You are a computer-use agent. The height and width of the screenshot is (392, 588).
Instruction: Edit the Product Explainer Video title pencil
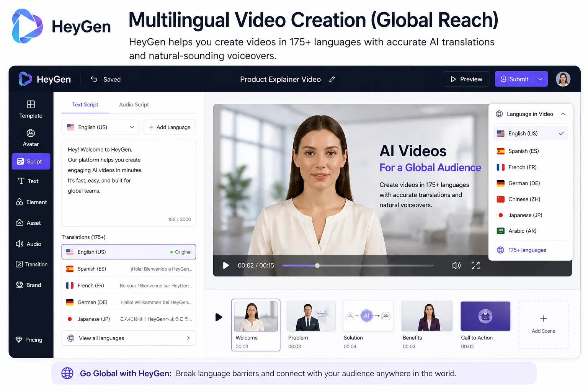point(332,79)
